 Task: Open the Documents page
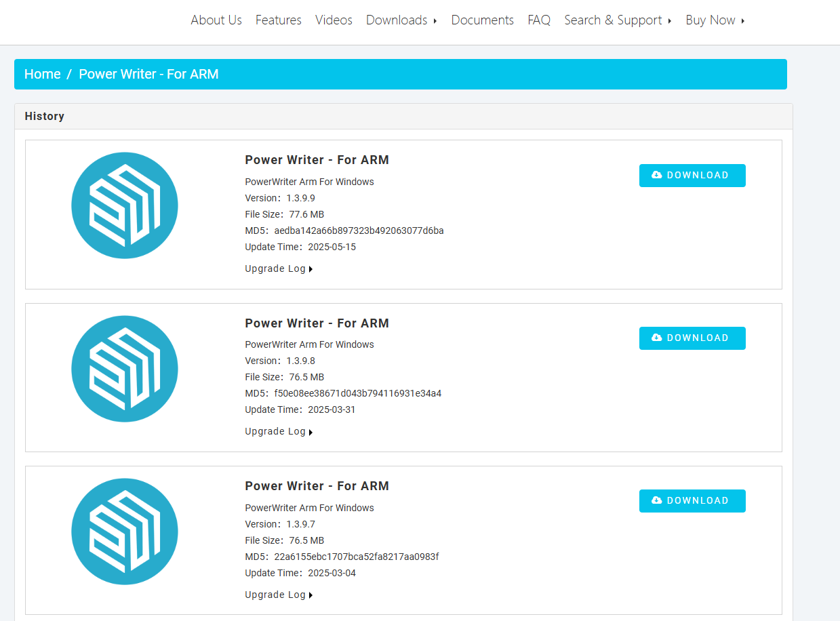tap(483, 20)
